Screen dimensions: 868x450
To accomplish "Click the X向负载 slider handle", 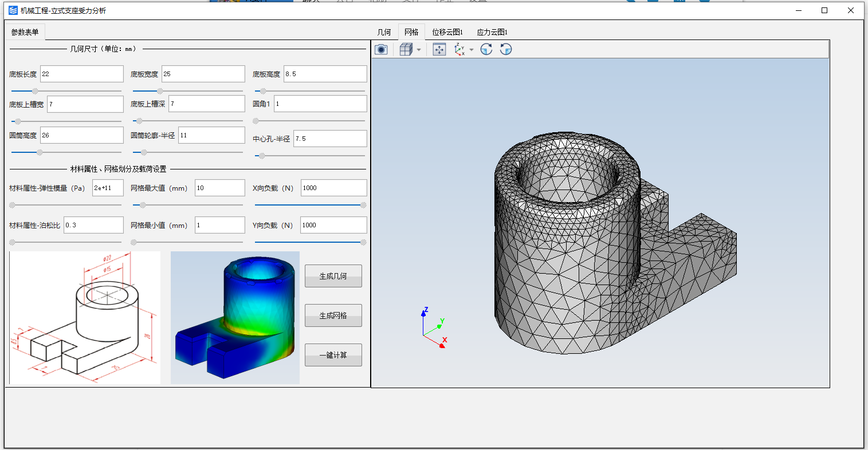I will pos(363,205).
